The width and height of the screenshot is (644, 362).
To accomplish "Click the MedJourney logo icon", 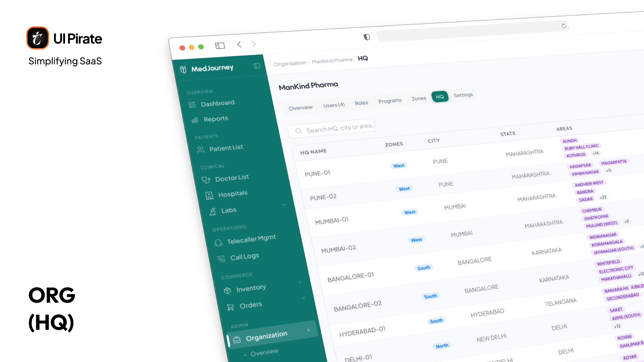I will click(x=183, y=69).
